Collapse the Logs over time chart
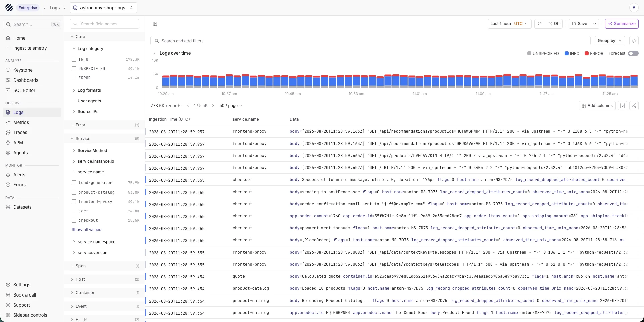Screen dimensions: 644x322 [154, 53]
